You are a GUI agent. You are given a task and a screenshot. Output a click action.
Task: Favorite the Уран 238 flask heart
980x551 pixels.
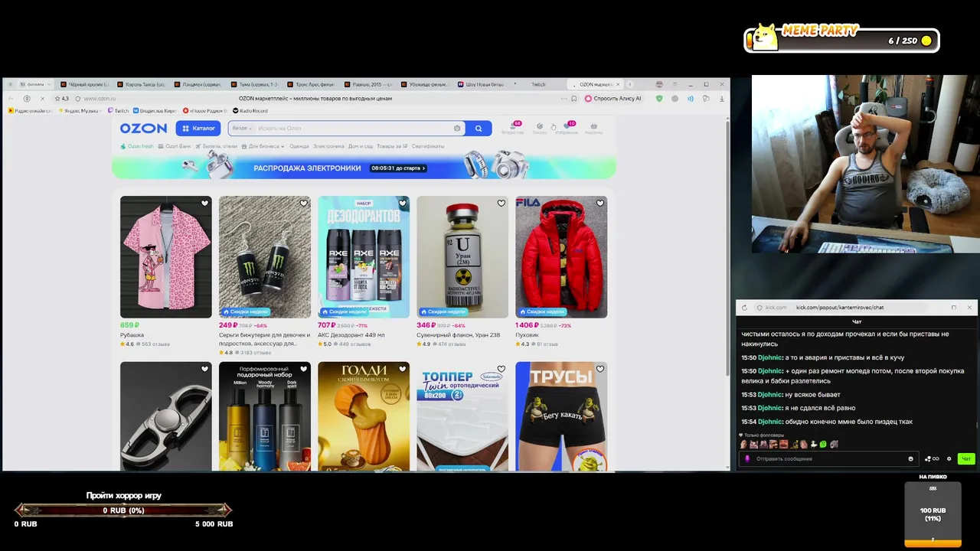(x=501, y=204)
